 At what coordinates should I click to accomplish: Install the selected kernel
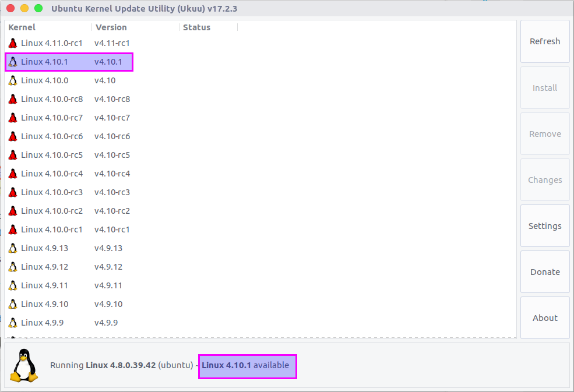click(x=545, y=88)
